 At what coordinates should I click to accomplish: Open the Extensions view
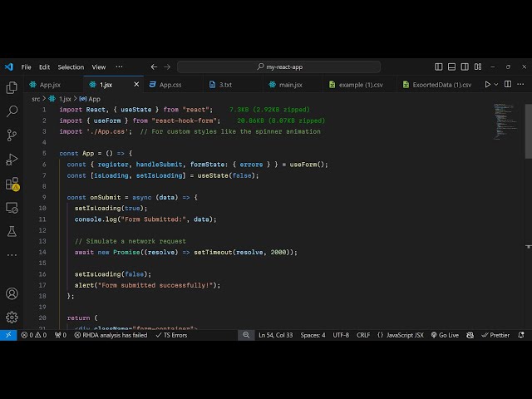point(12,184)
